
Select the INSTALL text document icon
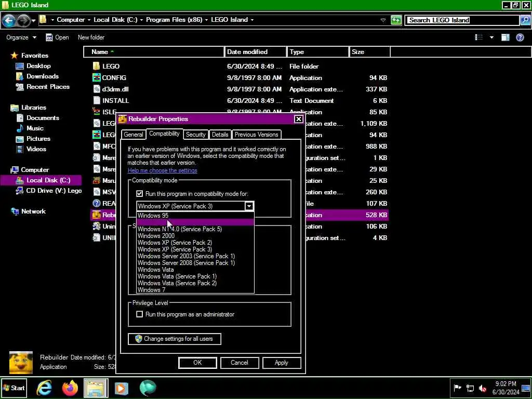[97, 100]
